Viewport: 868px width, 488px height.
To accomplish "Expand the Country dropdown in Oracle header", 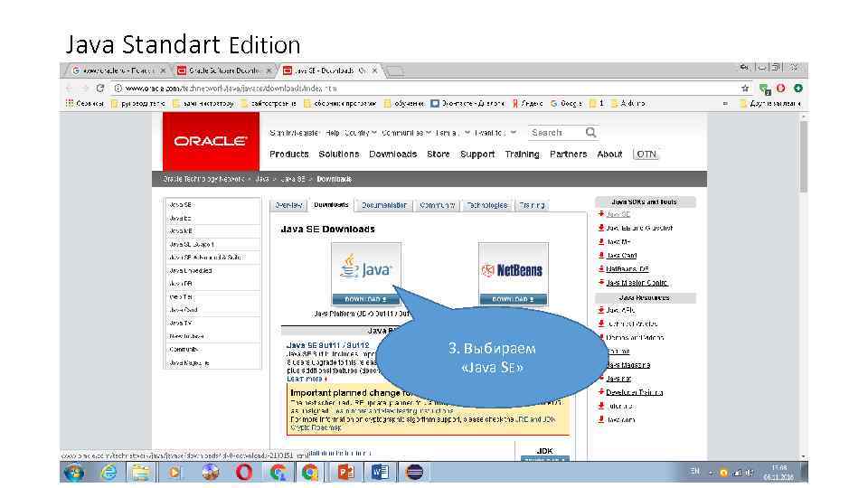I will [x=361, y=133].
